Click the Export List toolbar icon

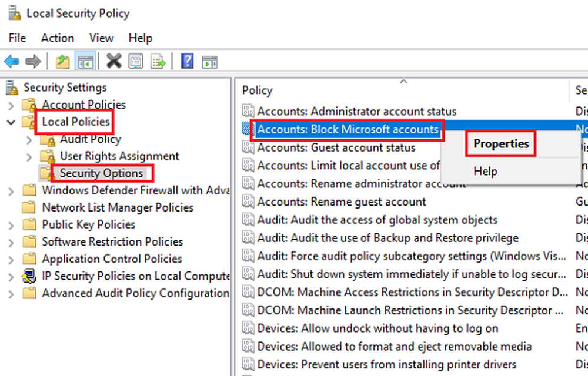click(158, 61)
